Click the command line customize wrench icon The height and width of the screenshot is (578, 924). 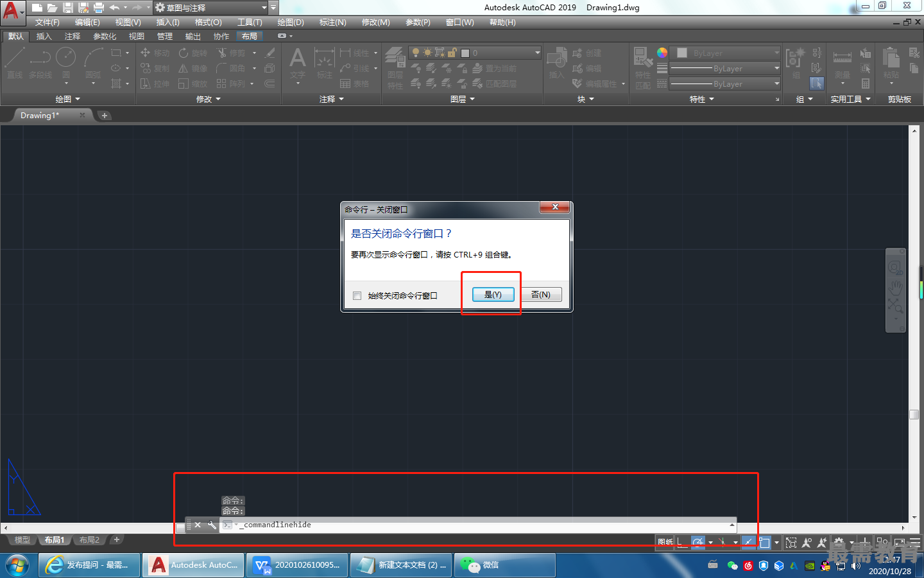coord(212,525)
